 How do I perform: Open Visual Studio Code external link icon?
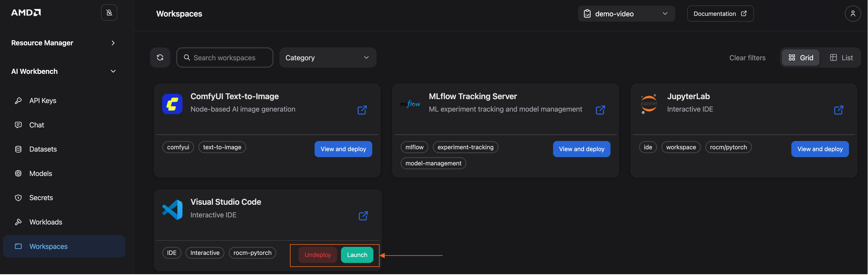[363, 216]
